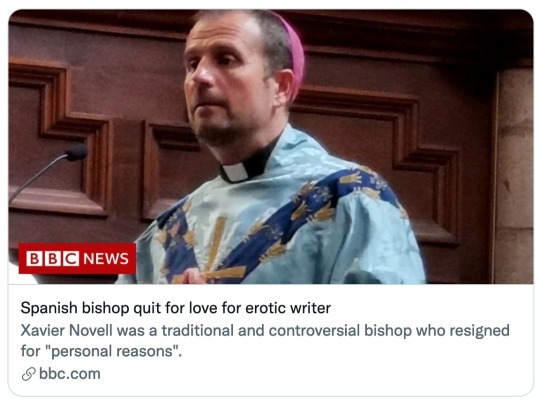Screen dimensions: 540x407
Task: Click blank card area right of bbc.com
Action: click(310, 375)
